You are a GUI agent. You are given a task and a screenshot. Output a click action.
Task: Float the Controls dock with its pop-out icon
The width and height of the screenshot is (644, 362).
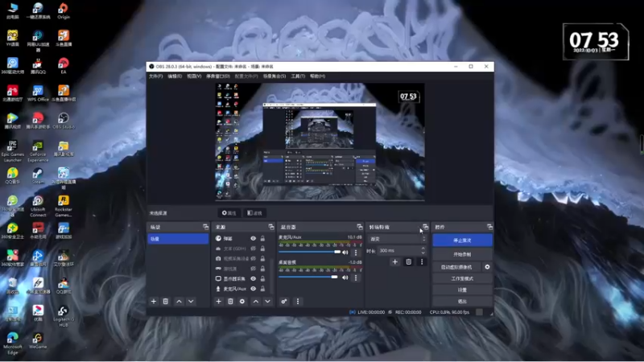[x=489, y=227]
